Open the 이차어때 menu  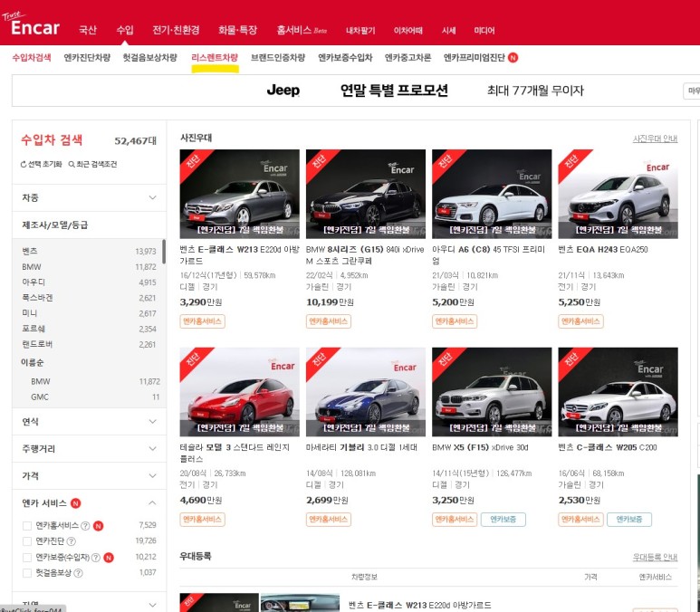[408, 31]
